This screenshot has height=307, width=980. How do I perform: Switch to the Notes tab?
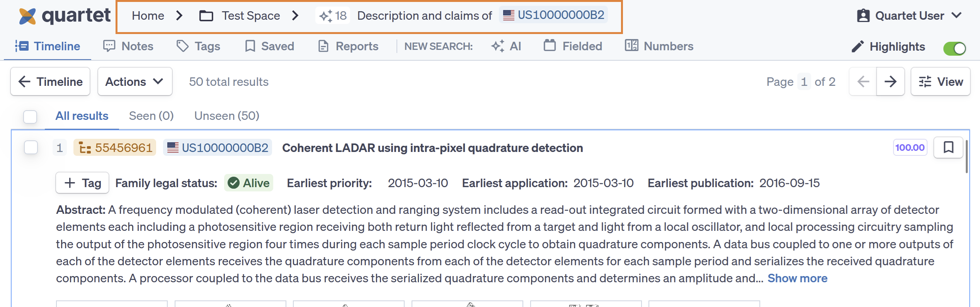128,46
